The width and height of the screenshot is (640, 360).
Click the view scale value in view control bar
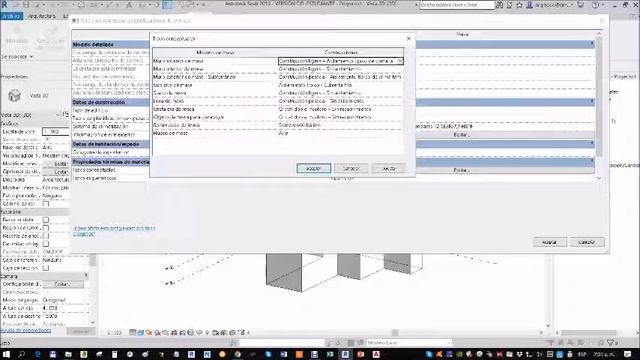click(x=115, y=333)
